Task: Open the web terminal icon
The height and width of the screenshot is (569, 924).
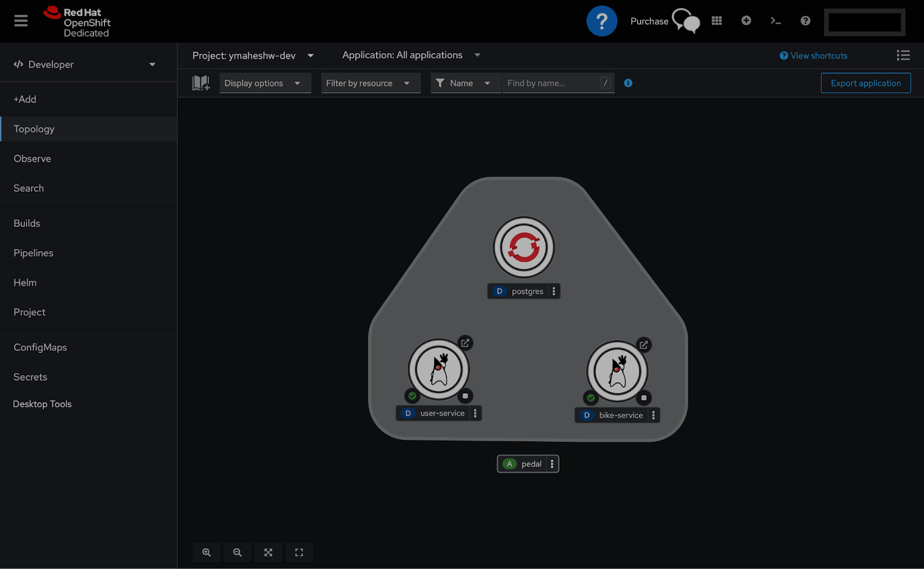Action: (776, 21)
